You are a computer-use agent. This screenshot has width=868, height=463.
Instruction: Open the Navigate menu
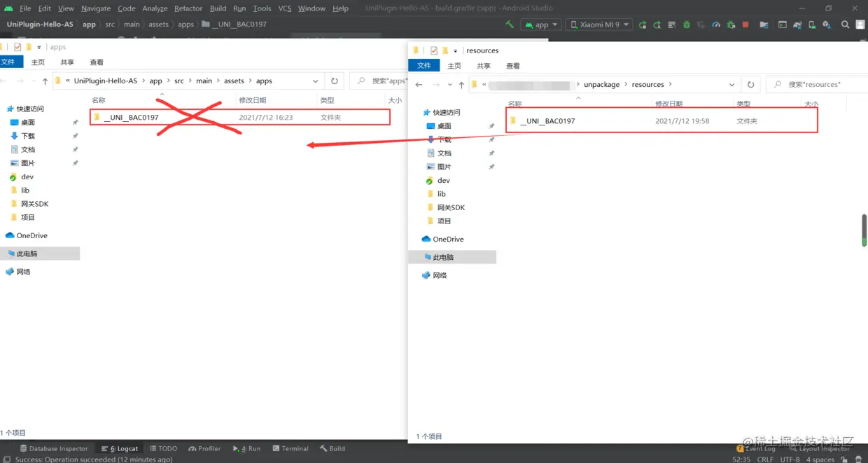96,8
